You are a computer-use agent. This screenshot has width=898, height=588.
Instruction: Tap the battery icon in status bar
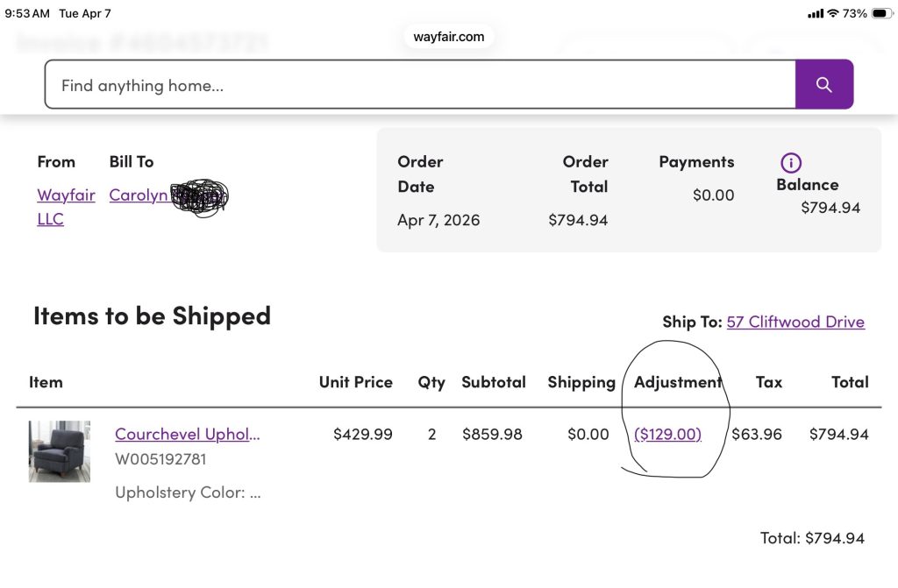[880, 13]
